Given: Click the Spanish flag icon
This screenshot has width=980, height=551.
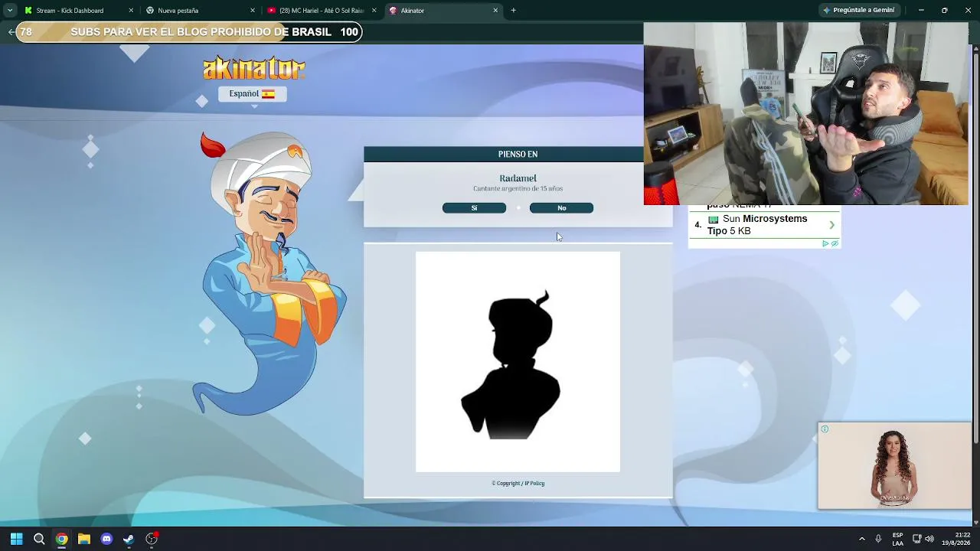Looking at the screenshot, I should point(268,94).
